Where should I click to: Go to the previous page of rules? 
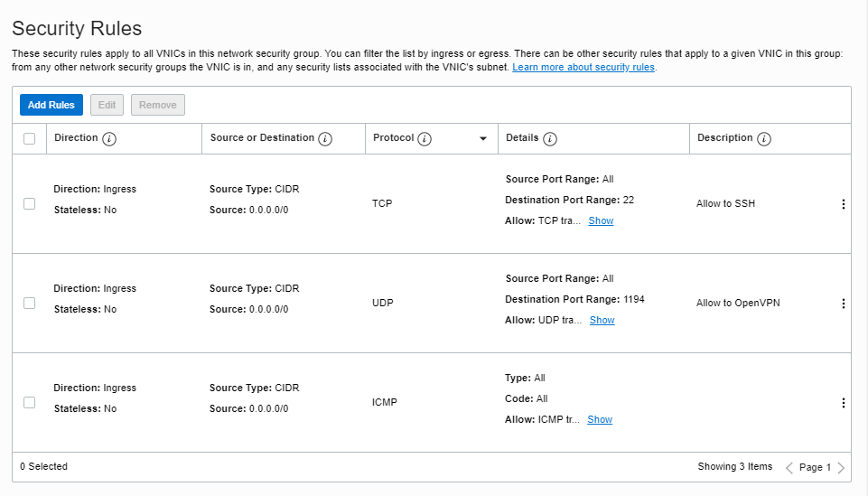click(789, 468)
